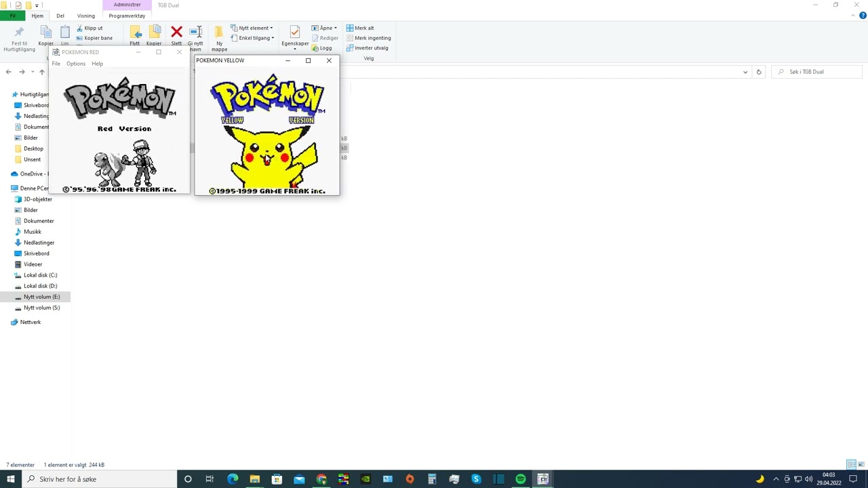Image resolution: width=868 pixels, height=488 pixels.
Task: Open File menu in Pokemon Red window
Action: coord(56,64)
